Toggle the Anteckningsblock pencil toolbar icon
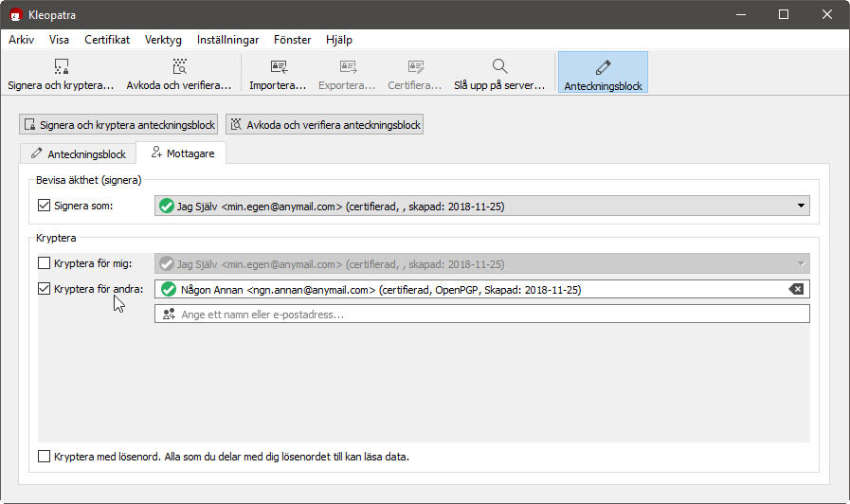The height and width of the screenshot is (504, 850). pyautogui.click(x=603, y=67)
